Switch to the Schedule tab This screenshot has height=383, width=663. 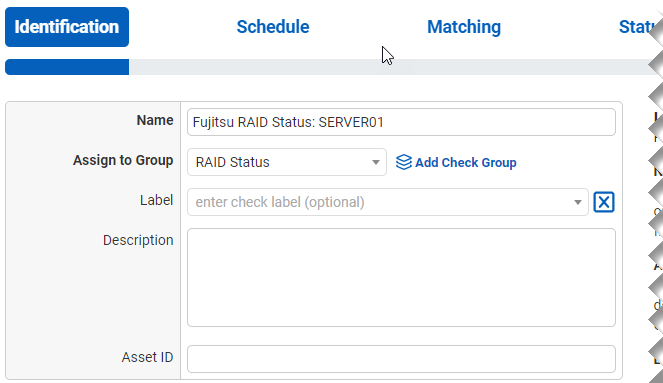click(x=273, y=27)
